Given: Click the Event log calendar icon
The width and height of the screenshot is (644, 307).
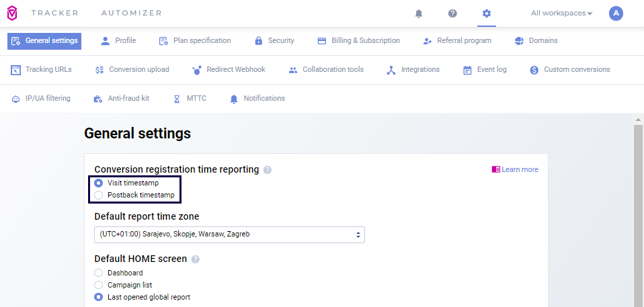Looking at the screenshot, I should pos(467,70).
